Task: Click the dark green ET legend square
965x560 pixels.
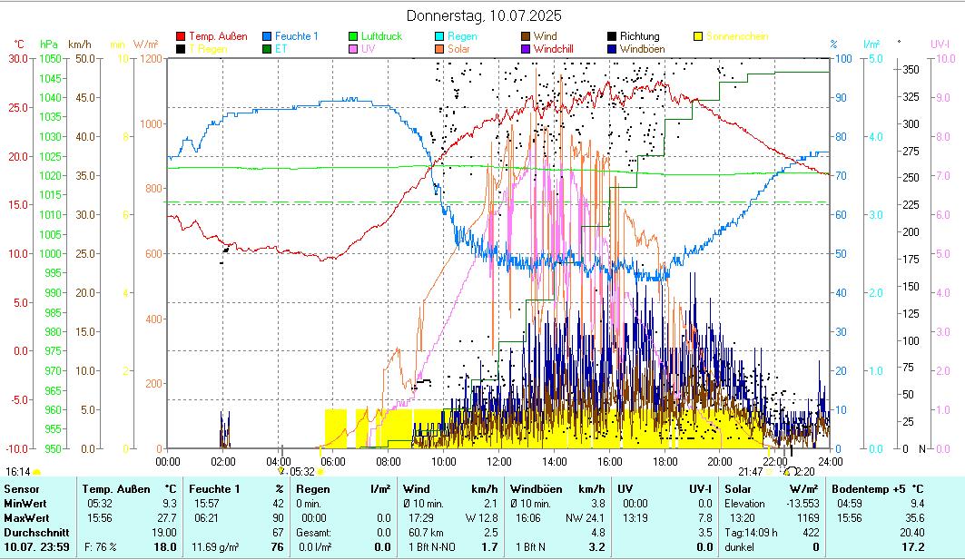Action: (268, 49)
